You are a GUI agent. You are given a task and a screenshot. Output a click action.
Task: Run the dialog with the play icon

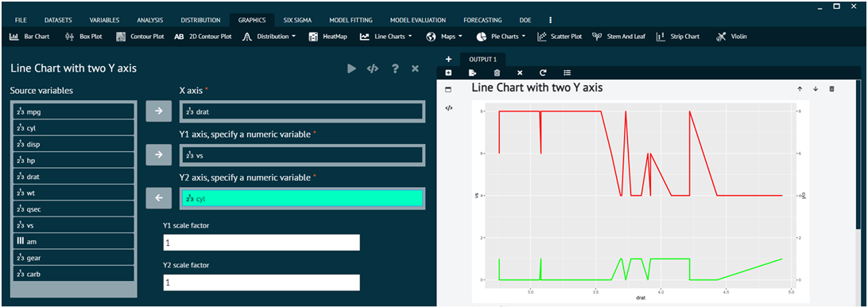point(351,68)
